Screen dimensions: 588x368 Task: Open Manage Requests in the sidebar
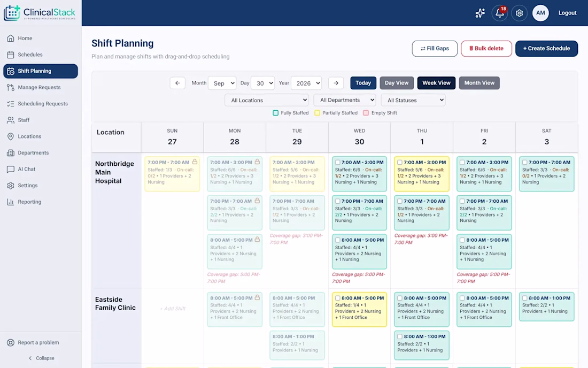41,87
